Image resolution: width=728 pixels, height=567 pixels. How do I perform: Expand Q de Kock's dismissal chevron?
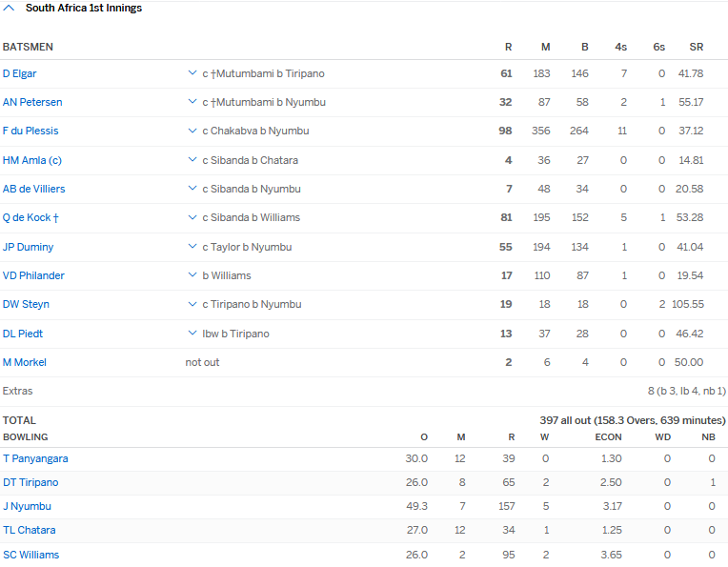pos(192,217)
